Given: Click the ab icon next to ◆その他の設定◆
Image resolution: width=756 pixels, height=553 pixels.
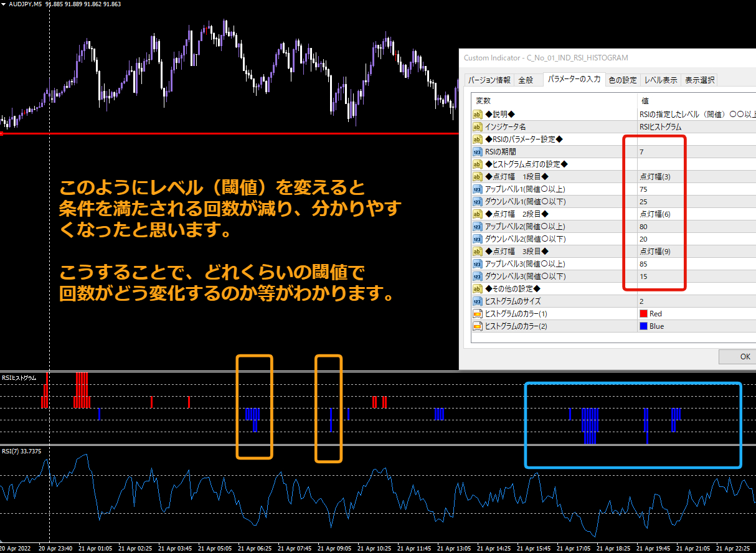Looking at the screenshot, I should point(478,288).
